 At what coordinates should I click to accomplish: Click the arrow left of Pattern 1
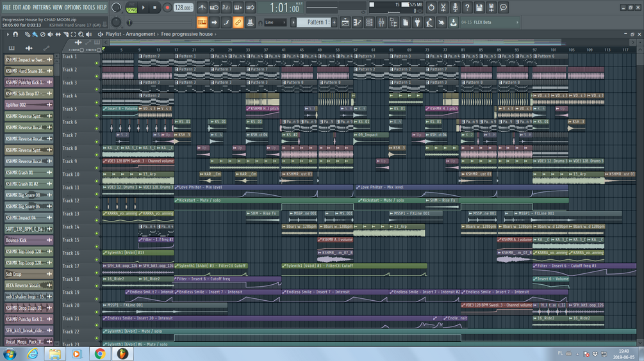point(293,22)
